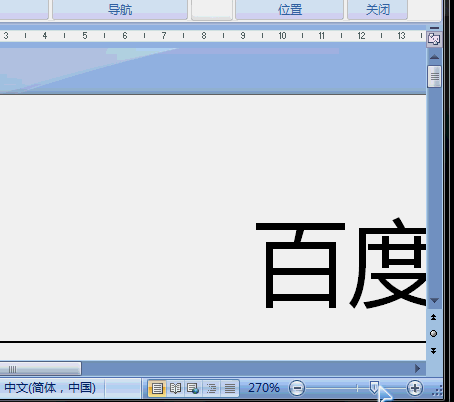Click horizontal scrollbar right arrow
Viewport: 454px width, 402px height.
click(417, 369)
